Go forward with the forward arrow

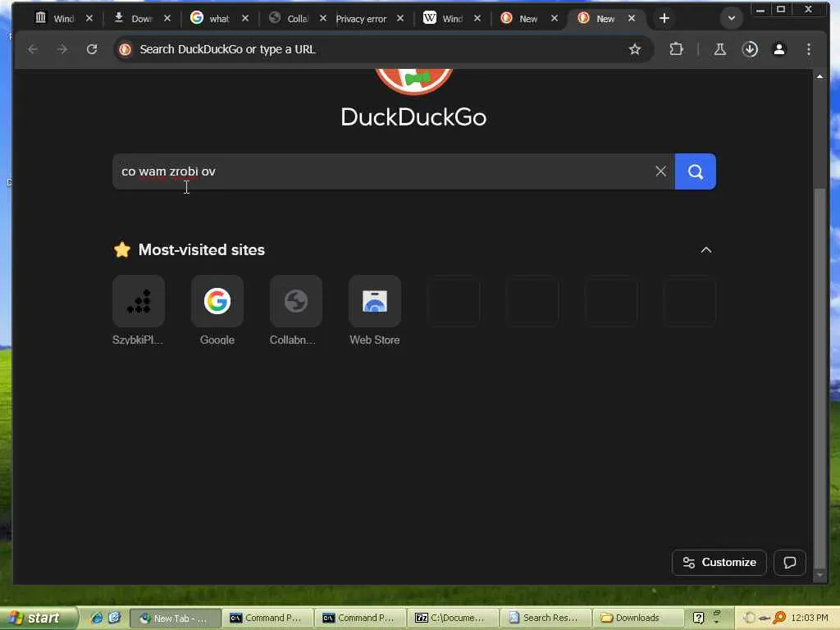[62, 49]
